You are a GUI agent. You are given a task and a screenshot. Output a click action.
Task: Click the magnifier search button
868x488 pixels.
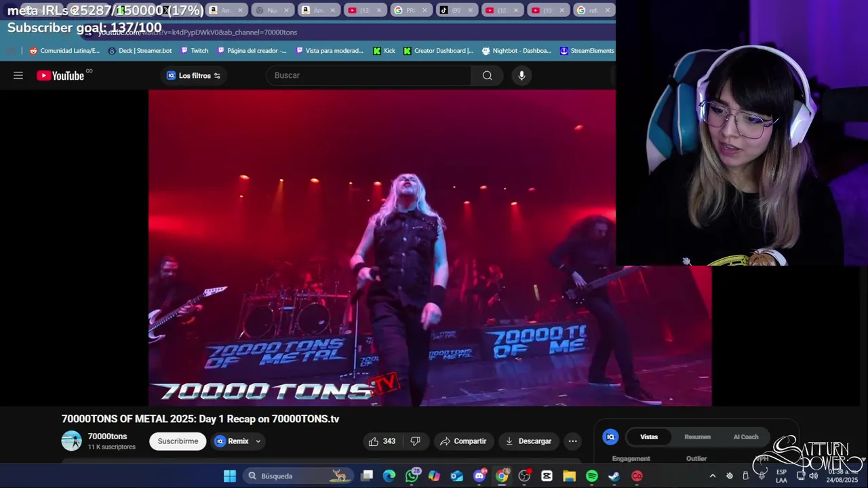[487, 75]
